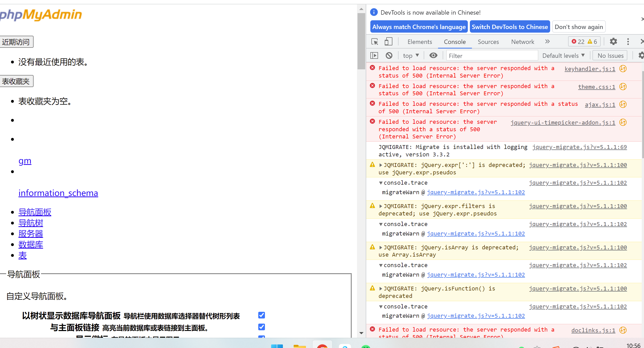Open the information_schema database link
This screenshot has width=644, height=348.
point(58,193)
